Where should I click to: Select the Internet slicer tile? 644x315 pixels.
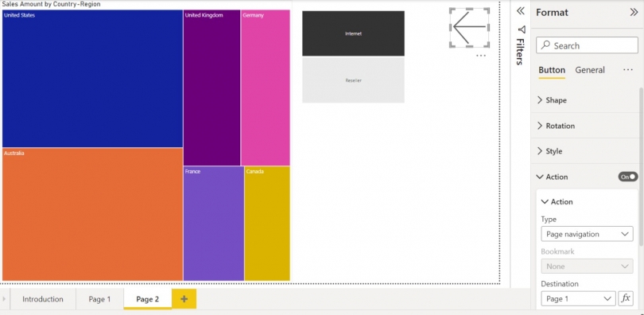click(x=353, y=33)
